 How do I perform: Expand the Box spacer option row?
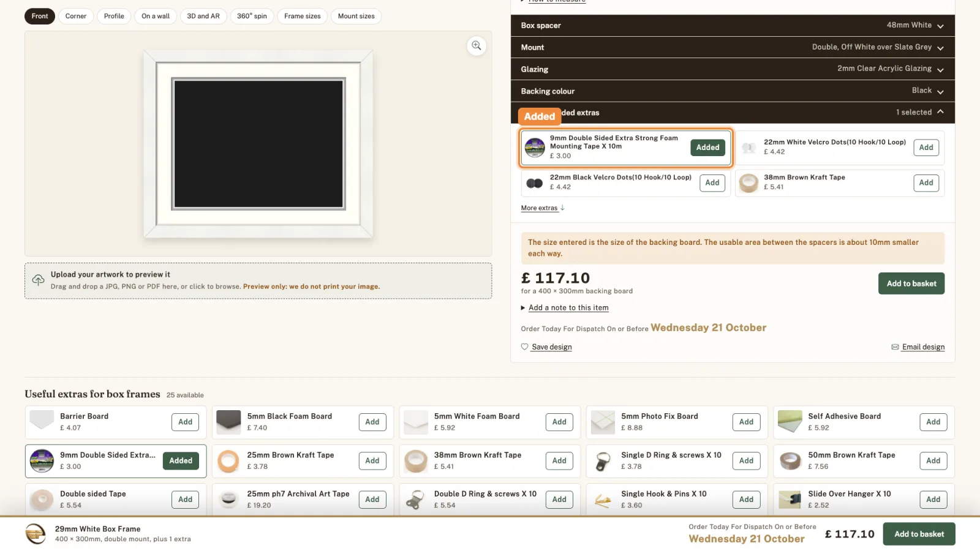[733, 25]
